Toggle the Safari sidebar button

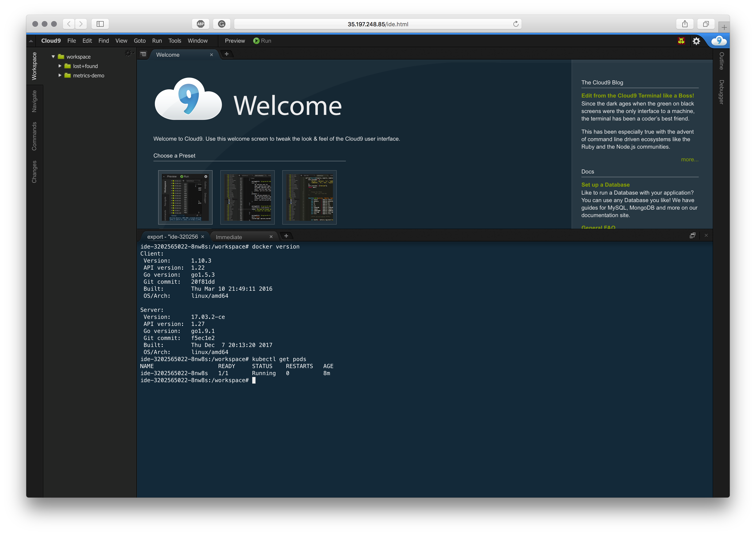[100, 24]
